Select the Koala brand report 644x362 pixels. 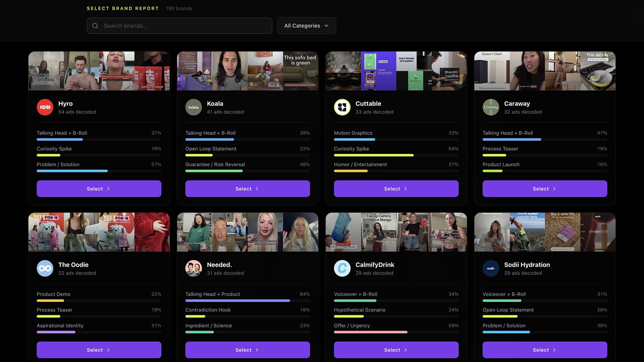(248, 189)
